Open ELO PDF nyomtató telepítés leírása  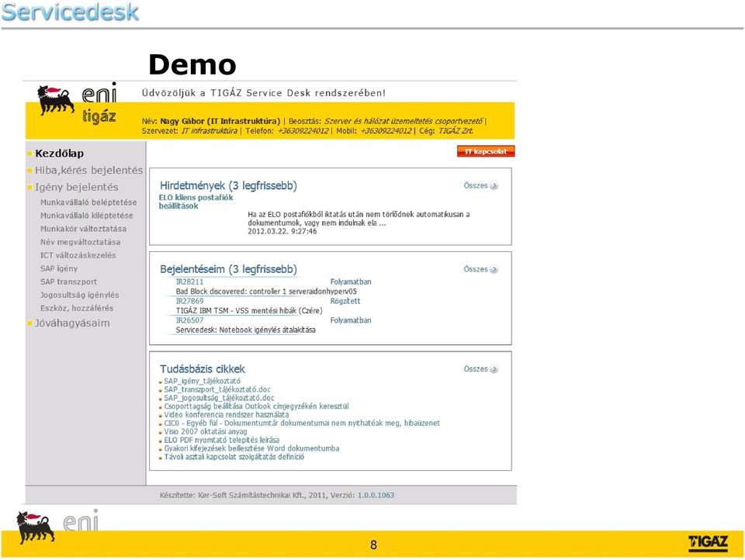221,441
